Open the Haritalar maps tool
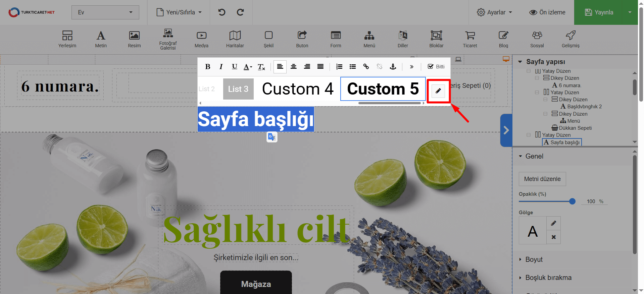 235,39
